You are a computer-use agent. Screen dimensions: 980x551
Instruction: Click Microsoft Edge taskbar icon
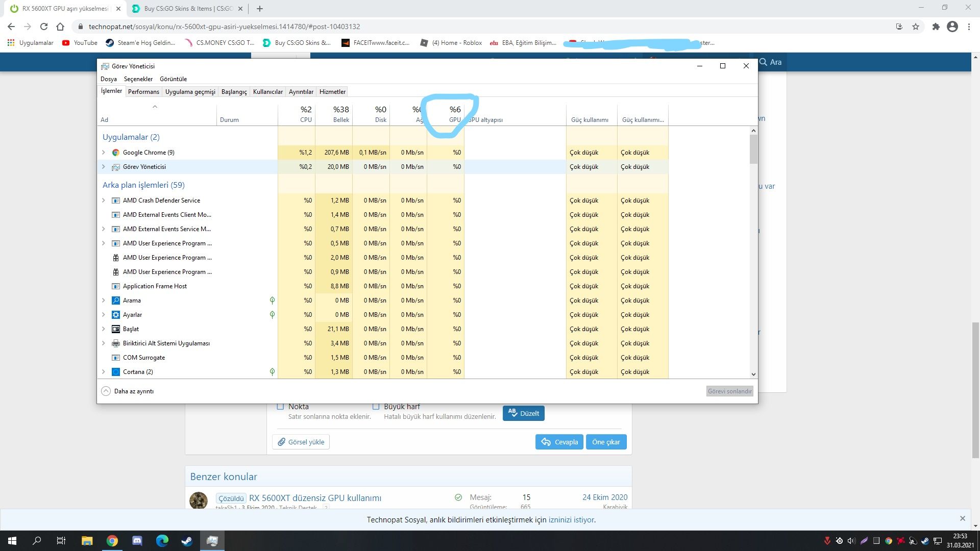[x=162, y=541]
